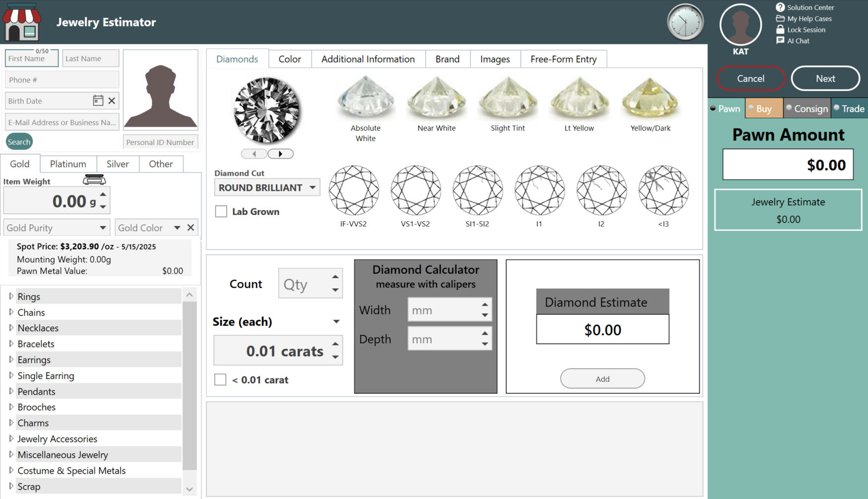
Task: Expand the Bracelets category
Action: (x=11, y=344)
